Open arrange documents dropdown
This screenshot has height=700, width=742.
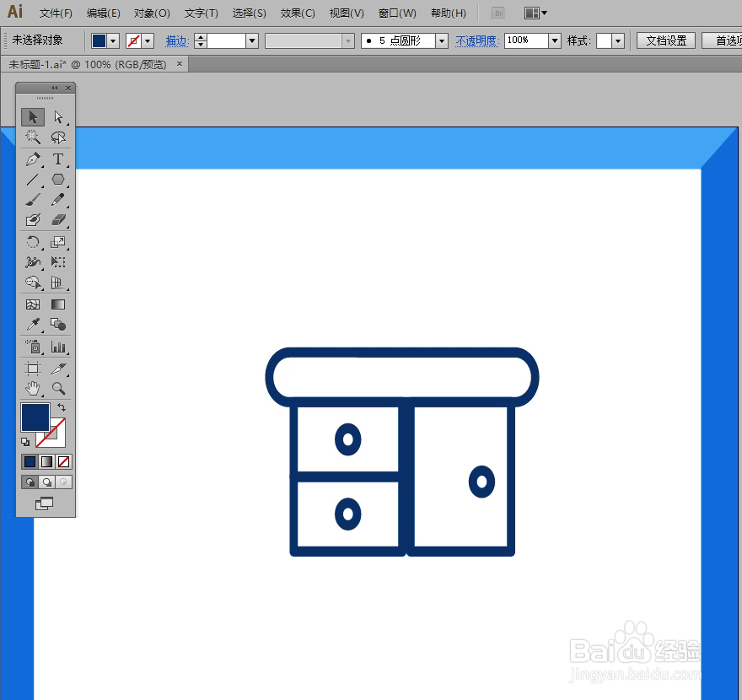[535, 13]
